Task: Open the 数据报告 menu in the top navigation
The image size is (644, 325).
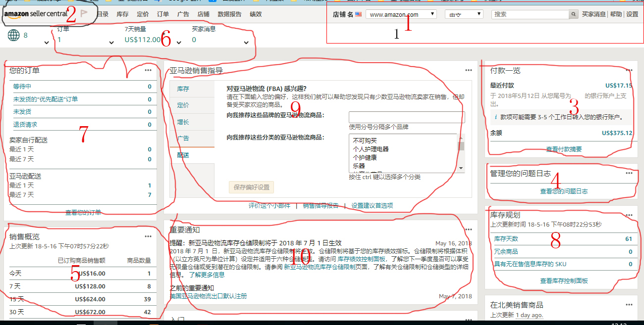Action: click(x=229, y=14)
